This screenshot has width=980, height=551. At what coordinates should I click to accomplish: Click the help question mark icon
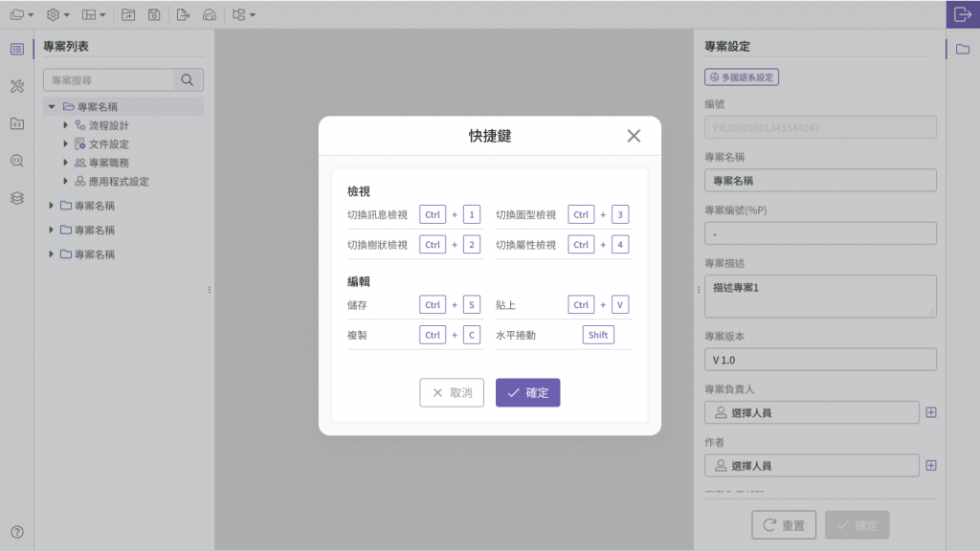17,532
